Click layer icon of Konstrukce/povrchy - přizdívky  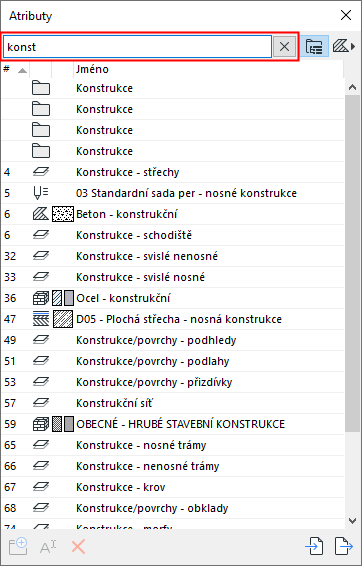(41, 382)
